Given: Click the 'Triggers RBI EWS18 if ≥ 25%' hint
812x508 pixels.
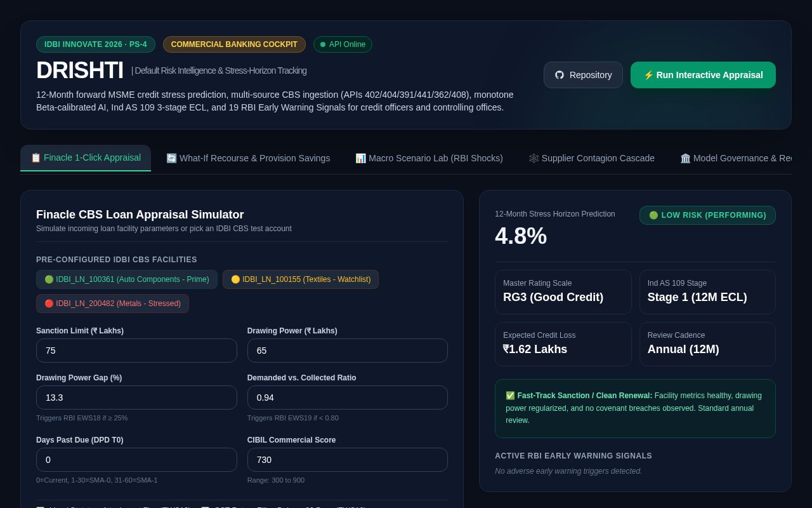Looking at the screenshot, I should tap(82, 418).
